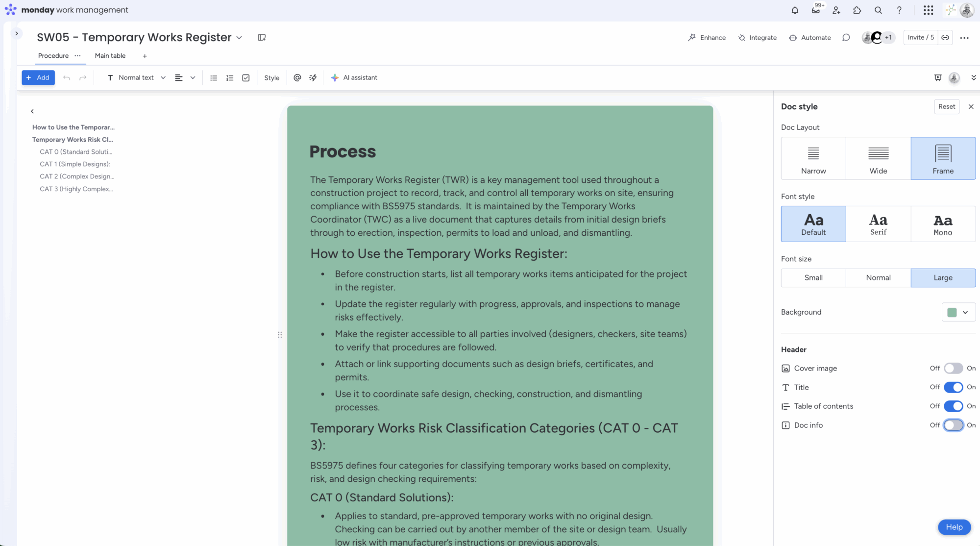Screen dimensions: 980x546
Task: Open the Help chat button
Action: 954,527
